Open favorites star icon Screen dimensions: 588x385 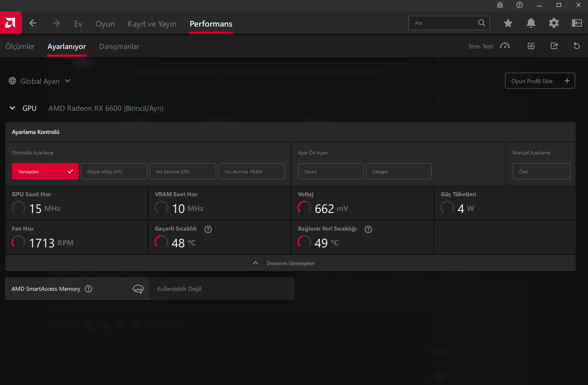[x=508, y=23]
